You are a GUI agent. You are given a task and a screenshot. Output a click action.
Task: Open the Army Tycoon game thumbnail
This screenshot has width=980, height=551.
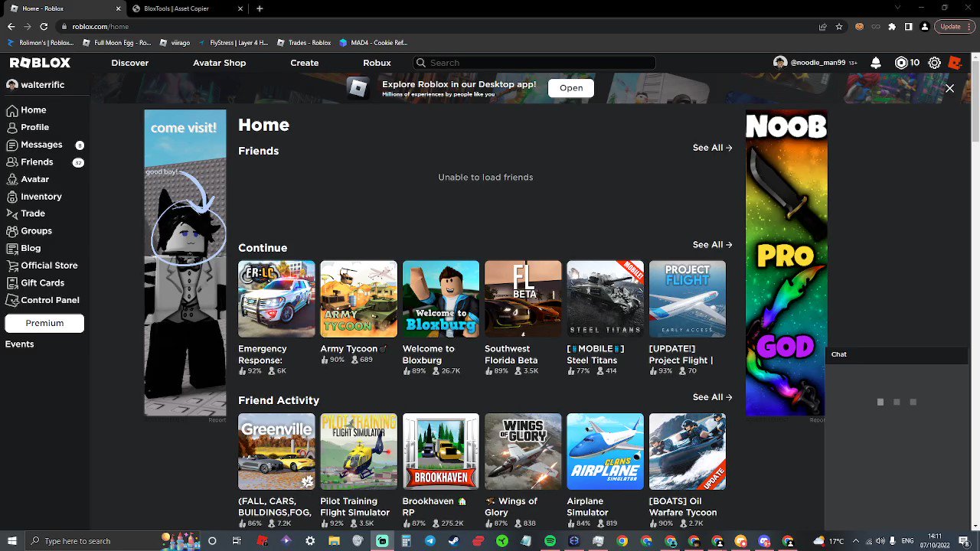pyautogui.click(x=359, y=299)
